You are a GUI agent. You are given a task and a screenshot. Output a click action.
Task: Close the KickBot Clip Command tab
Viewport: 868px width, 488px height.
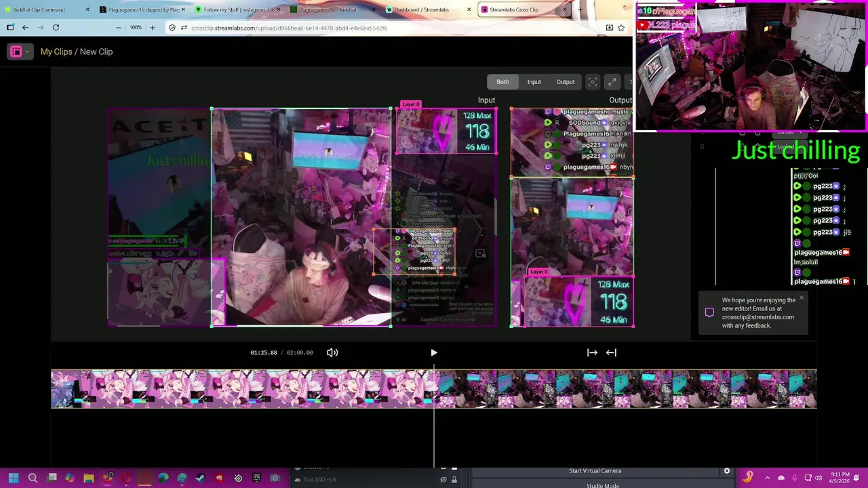click(x=87, y=9)
